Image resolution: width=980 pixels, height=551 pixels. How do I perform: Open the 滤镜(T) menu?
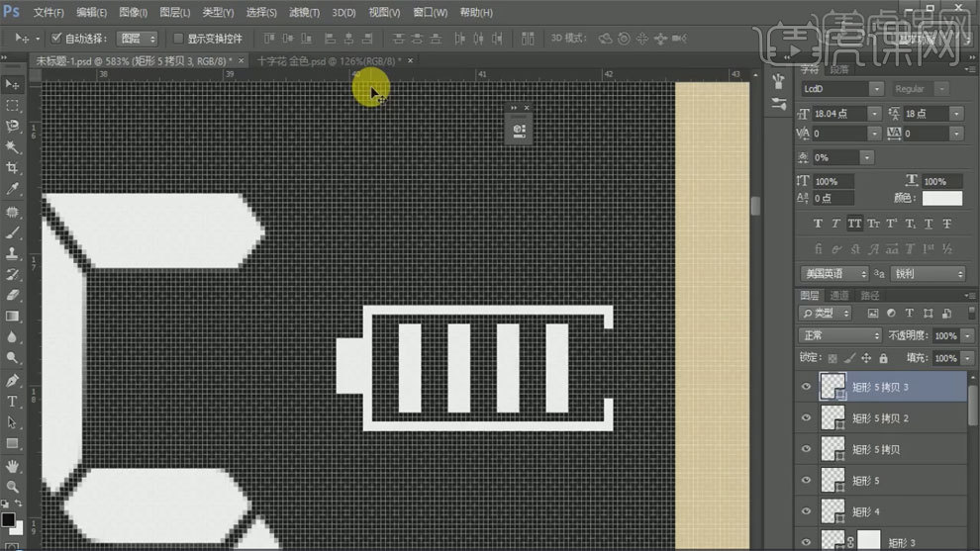[x=304, y=12]
